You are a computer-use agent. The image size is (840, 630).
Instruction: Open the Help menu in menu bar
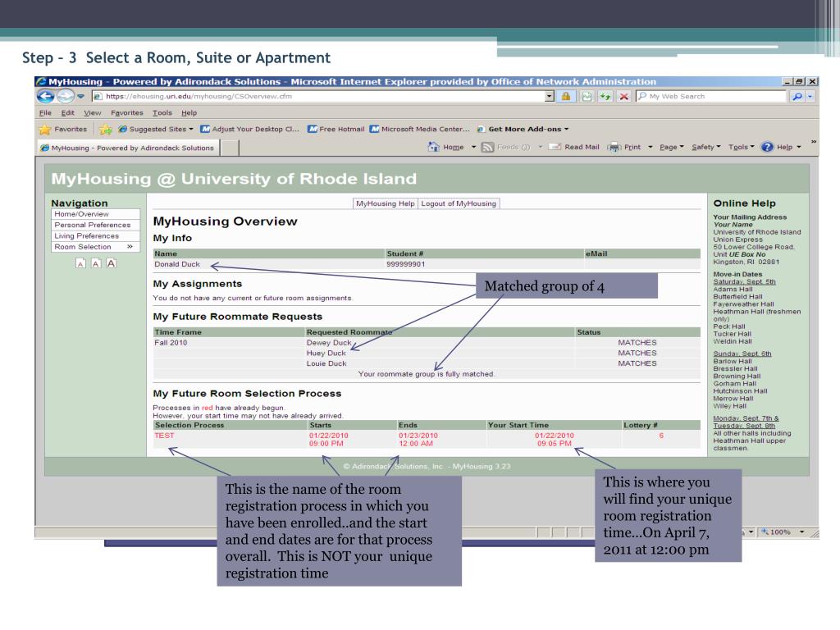(x=189, y=113)
